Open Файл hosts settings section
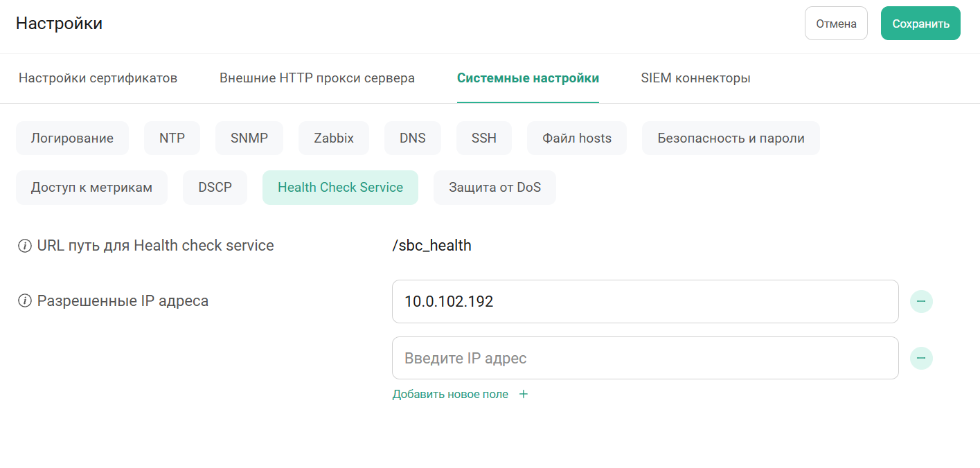Viewport: 980px width, 468px height. coord(577,138)
